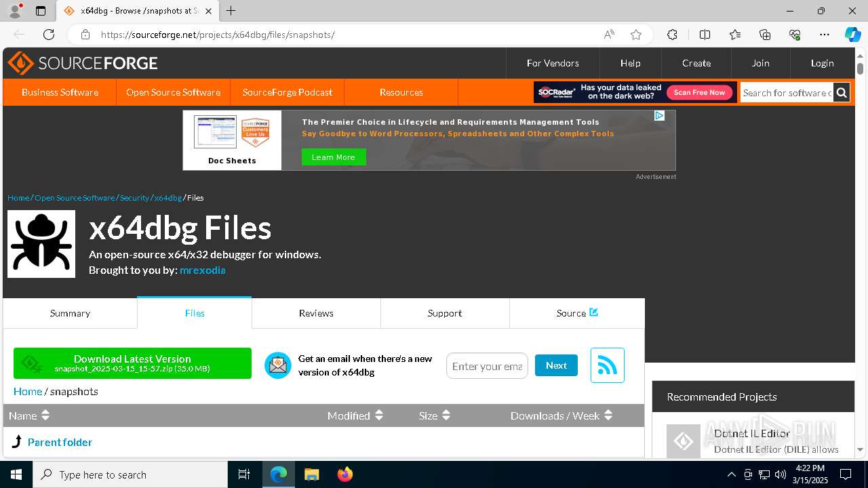Viewport: 868px width, 488px height.
Task: Sort files by Name
Action: [29, 415]
